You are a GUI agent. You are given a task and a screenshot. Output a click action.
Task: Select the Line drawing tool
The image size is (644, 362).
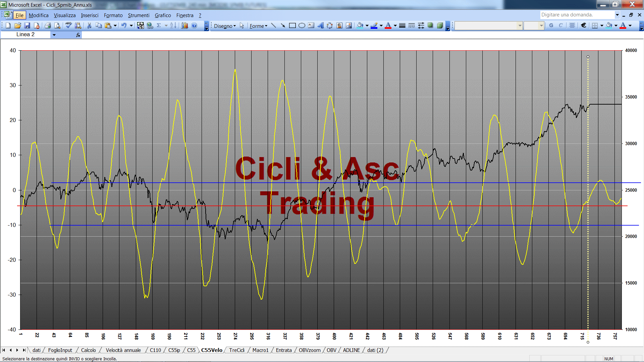(274, 25)
